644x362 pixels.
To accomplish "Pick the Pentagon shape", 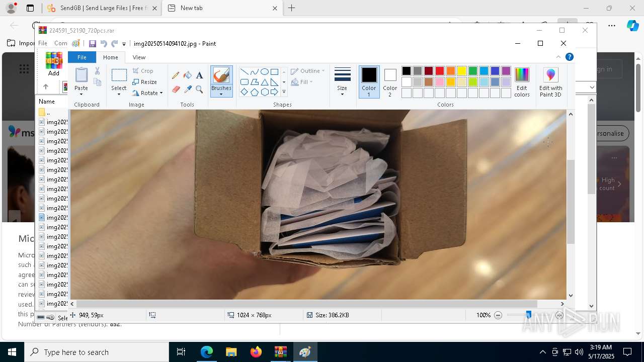I will [x=254, y=92].
